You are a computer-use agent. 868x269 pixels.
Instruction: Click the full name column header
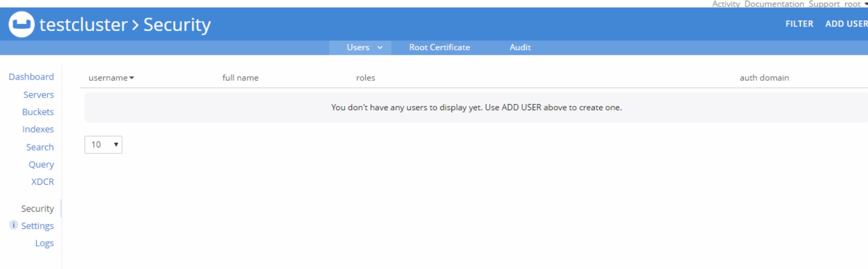[x=240, y=78]
